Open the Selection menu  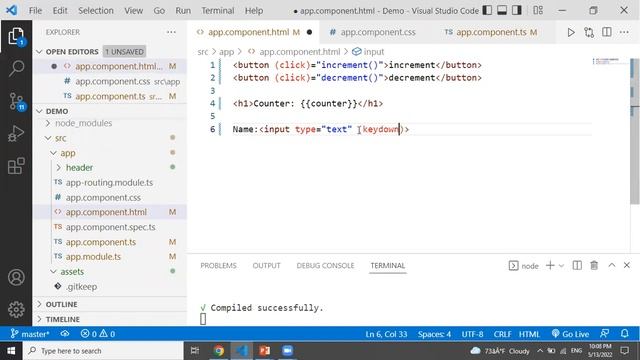96,11
